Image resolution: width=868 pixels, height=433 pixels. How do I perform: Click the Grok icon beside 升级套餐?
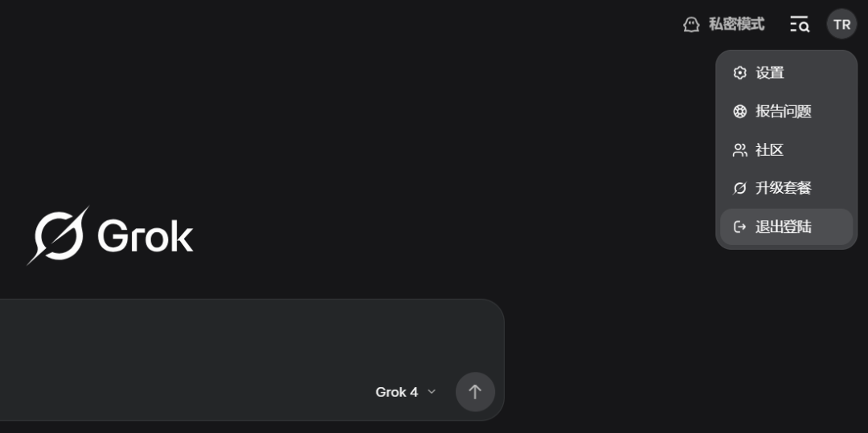click(740, 188)
